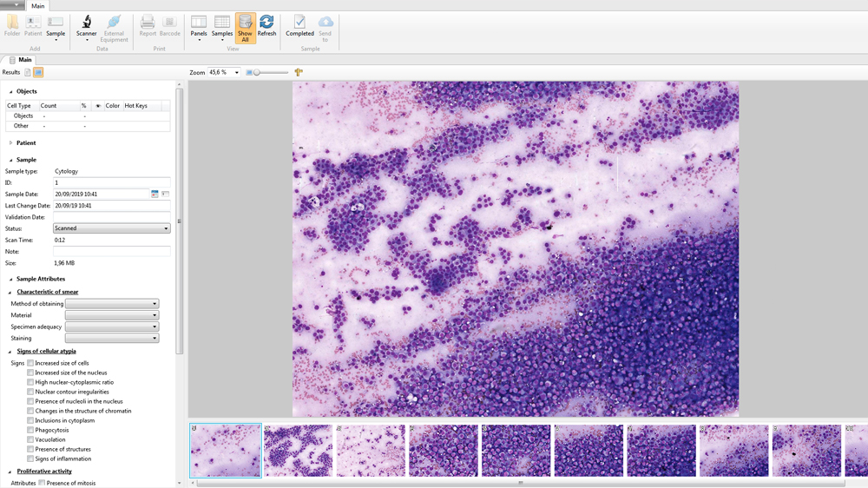This screenshot has height=488, width=868.
Task: Check High nuclear-cytoplasmic ratio
Action: 30,382
